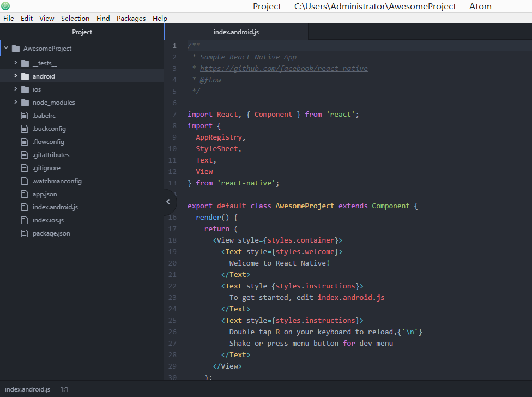The height and width of the screenshot is (397, 532).
Task: Open the .gitattributes file
Action: pyautogui.click(x=51, y=155)
